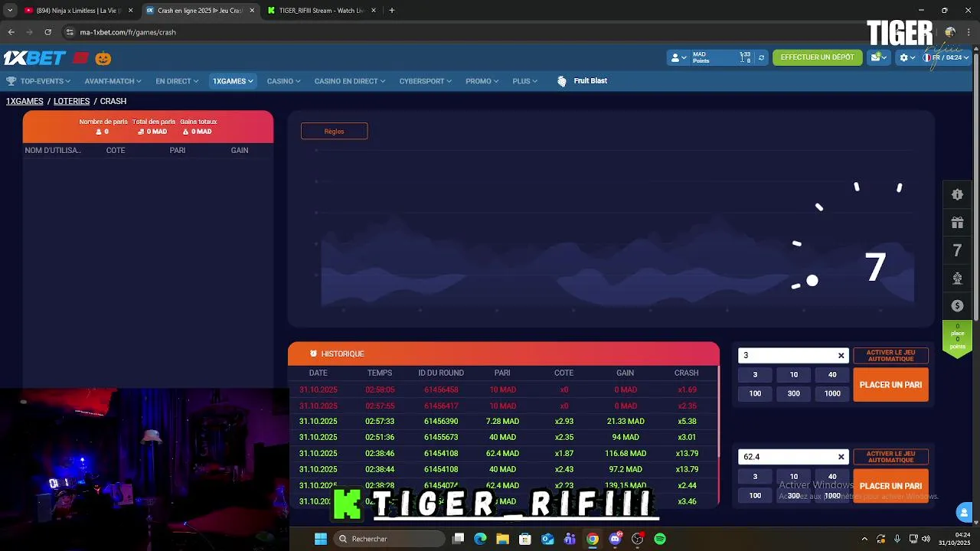
Task: Expand the TOP-EVENTS menu
Action: coord(45,81)
